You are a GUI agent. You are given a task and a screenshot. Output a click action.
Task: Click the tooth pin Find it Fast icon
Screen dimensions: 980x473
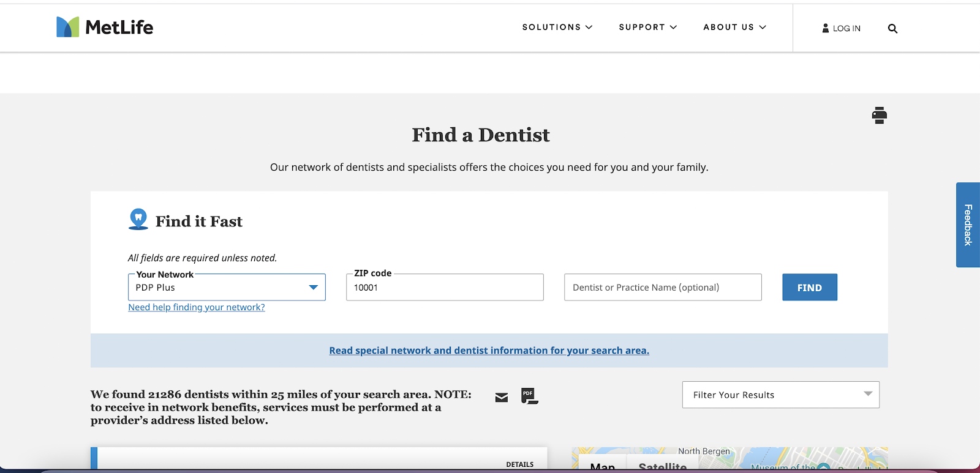tap(138, 219)
